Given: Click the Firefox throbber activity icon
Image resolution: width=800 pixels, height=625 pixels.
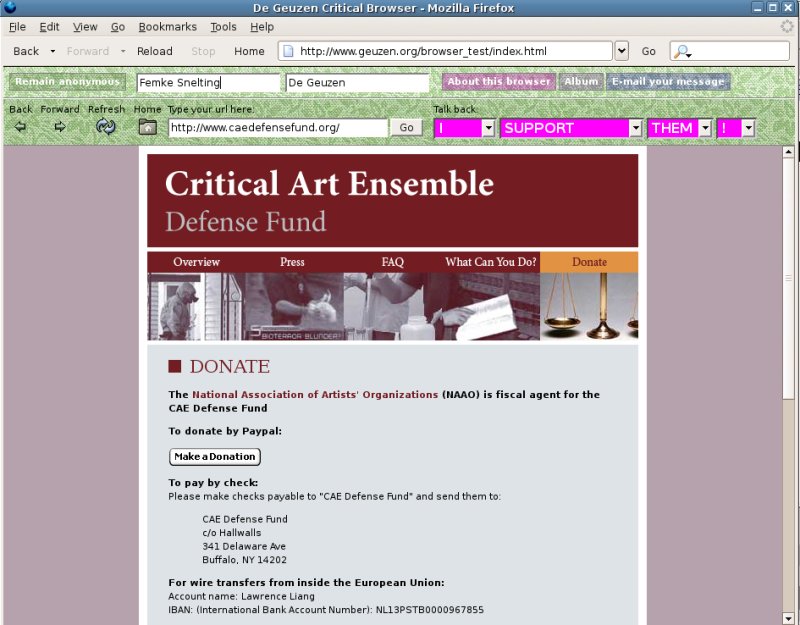Looking at the screenshot, I should coord(787,27).
